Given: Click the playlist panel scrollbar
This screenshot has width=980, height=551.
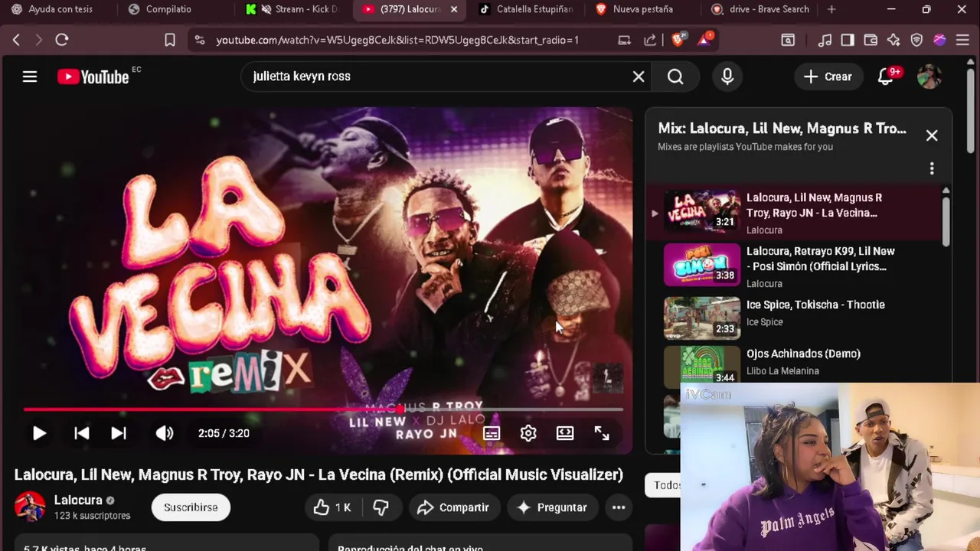Looking at the screenshot, I should tap(946, 222).
